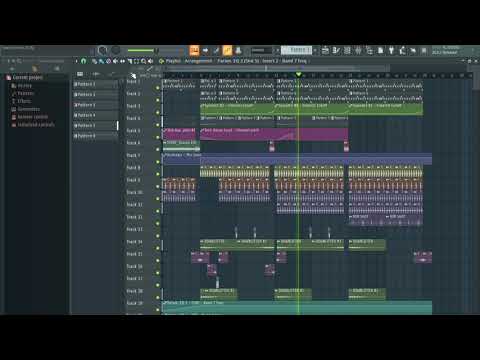Select Pattern 1 in the picker list
Screen dimensions: 480x360
coord(95,84)
